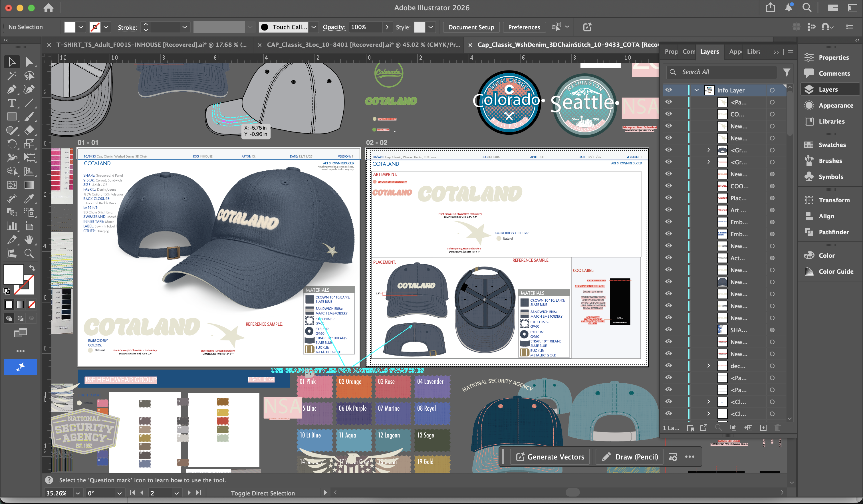Click Generate Vectors button
This screenshot has width=863, height=504.
coord(550,457)
